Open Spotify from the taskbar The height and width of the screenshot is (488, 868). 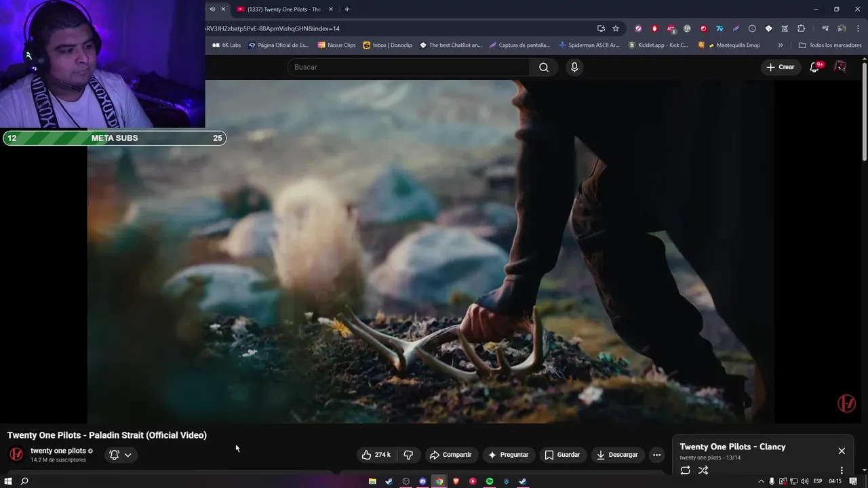pyautogui.click(x=489, y=481)
